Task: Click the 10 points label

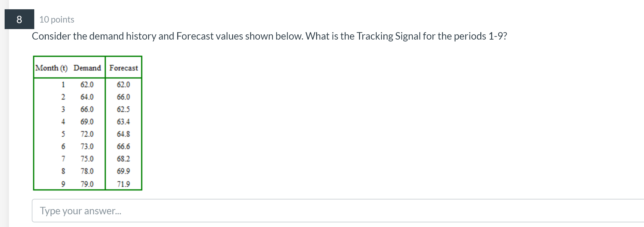Action: 56,19
